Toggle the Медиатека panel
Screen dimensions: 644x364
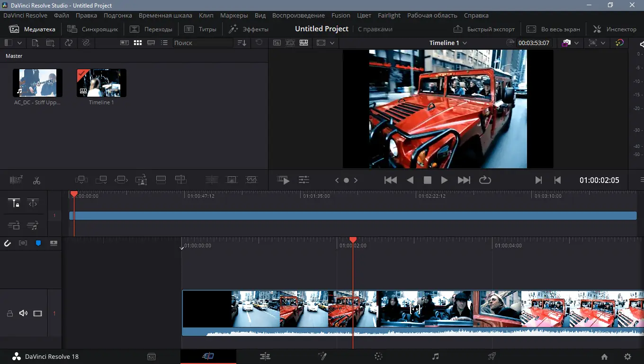[32, 29]
